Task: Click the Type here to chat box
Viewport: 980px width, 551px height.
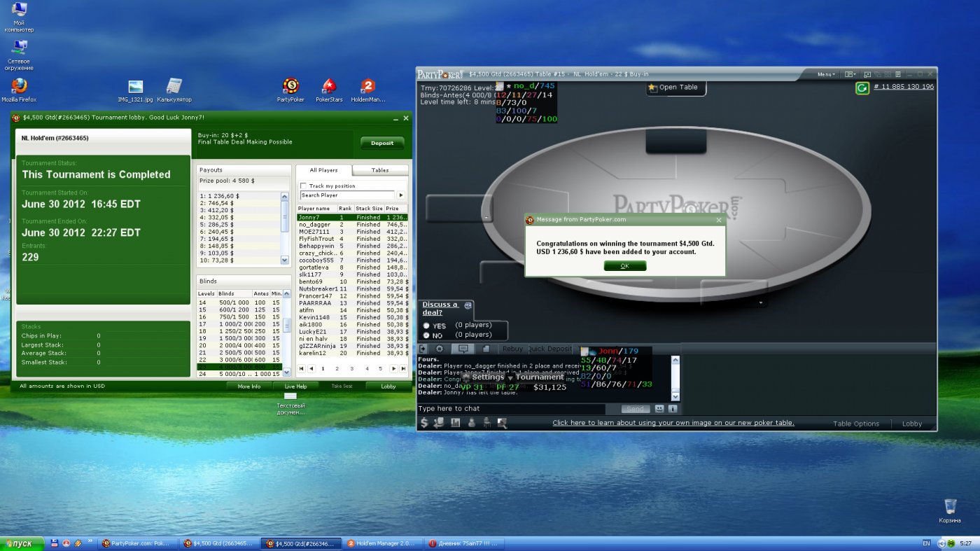Action: coord(511,409)
